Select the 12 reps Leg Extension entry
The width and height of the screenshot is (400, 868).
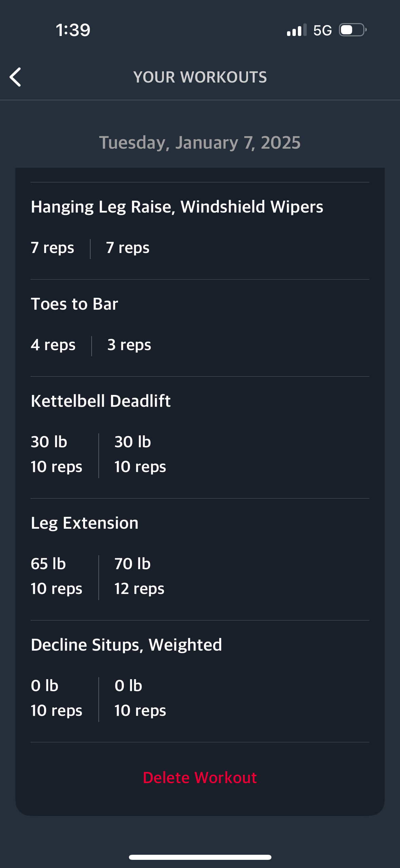click(139, 589)
